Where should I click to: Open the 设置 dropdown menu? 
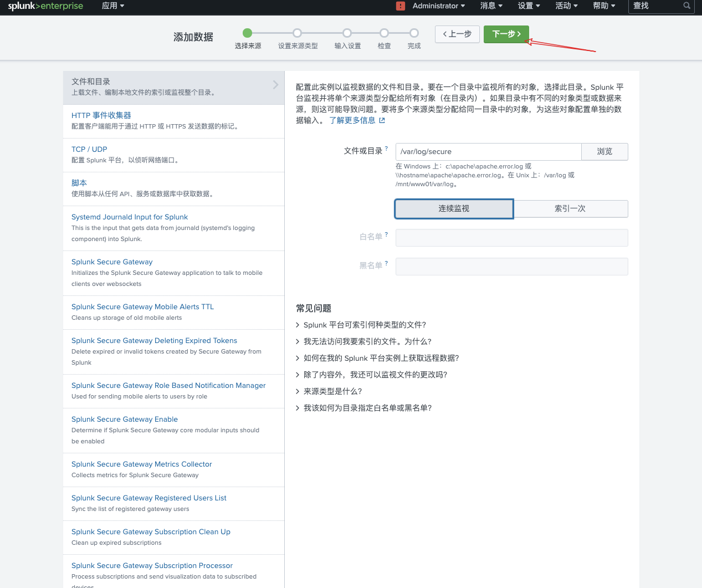529,6
